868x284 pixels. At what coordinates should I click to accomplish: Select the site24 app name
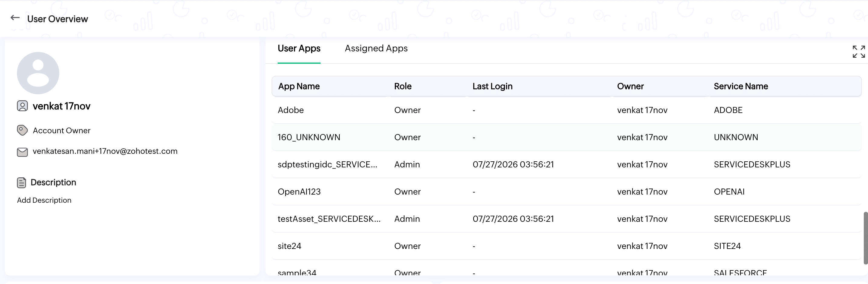click(289, 246)
